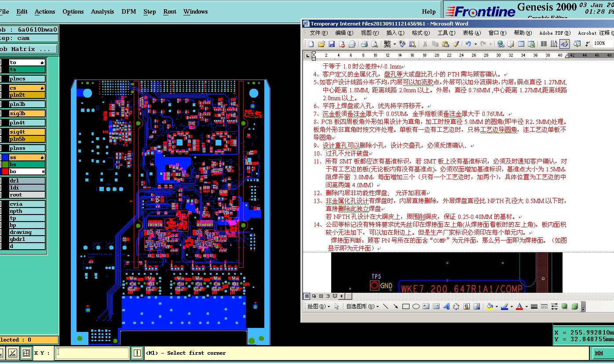Select the Line drawing tool
The image size is (614, 364).
pyautogui.click(x=385, y=306)
